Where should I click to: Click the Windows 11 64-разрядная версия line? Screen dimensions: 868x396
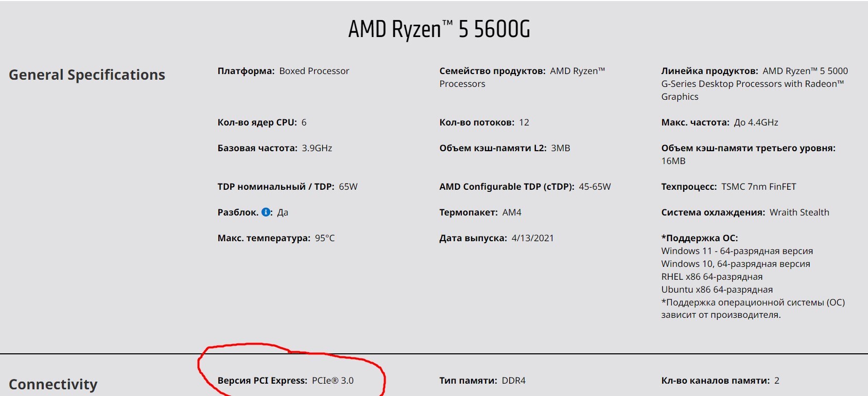(x=737, y=251)
